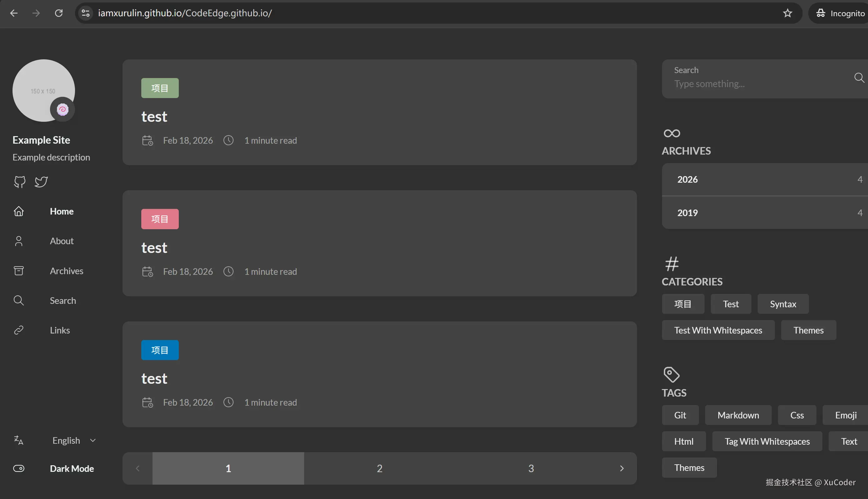Select the Markdown tag
The image size is (868, 499).
738,415
